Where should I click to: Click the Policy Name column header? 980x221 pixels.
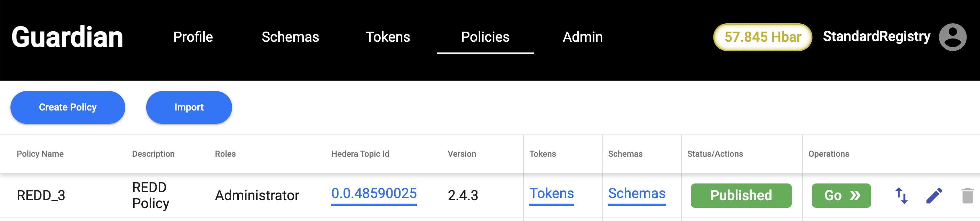[x=40, y=154]
